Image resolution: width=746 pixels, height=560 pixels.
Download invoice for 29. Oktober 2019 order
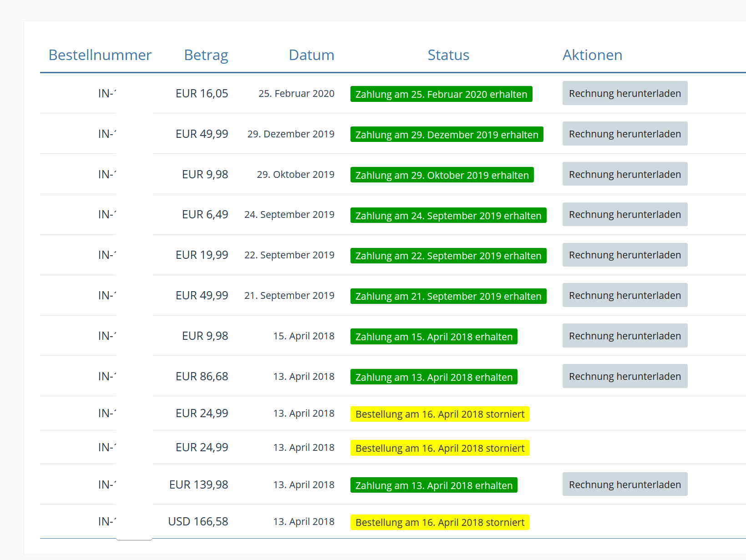point(624,174)
